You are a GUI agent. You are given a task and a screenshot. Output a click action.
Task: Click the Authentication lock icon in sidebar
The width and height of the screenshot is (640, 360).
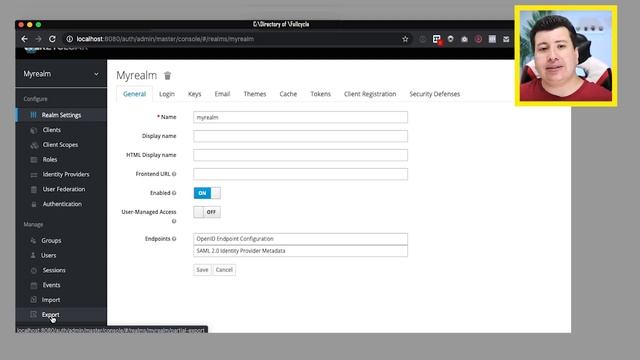33,204
